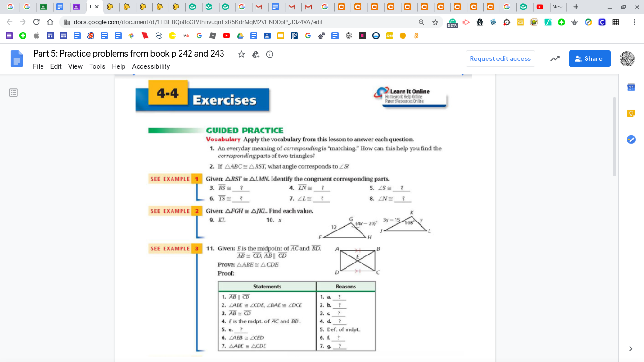Click the Puzzle 2048 extension icon
The height and width of the screenshot is (362, 644).
(x=520, y=22)
